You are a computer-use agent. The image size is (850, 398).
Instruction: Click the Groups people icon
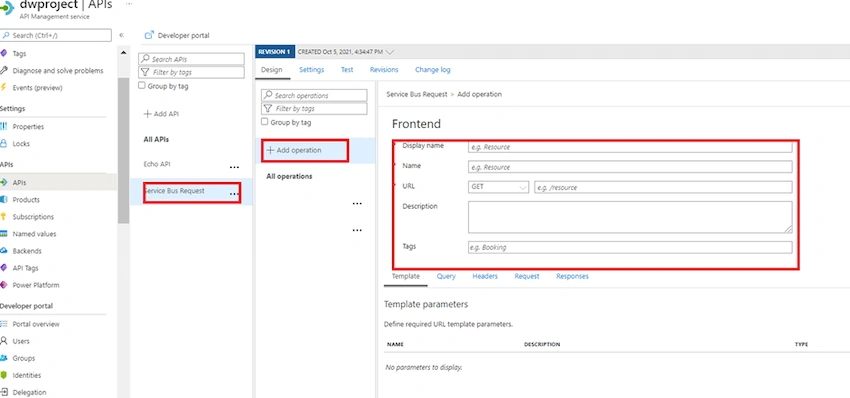pos(4,358)
